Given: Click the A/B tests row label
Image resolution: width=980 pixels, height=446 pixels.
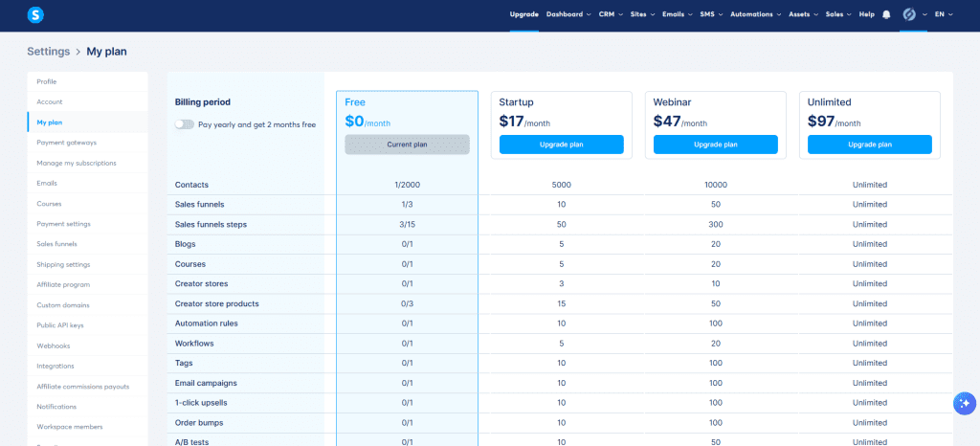Looking at the screenshot, I should click(191, 442).
